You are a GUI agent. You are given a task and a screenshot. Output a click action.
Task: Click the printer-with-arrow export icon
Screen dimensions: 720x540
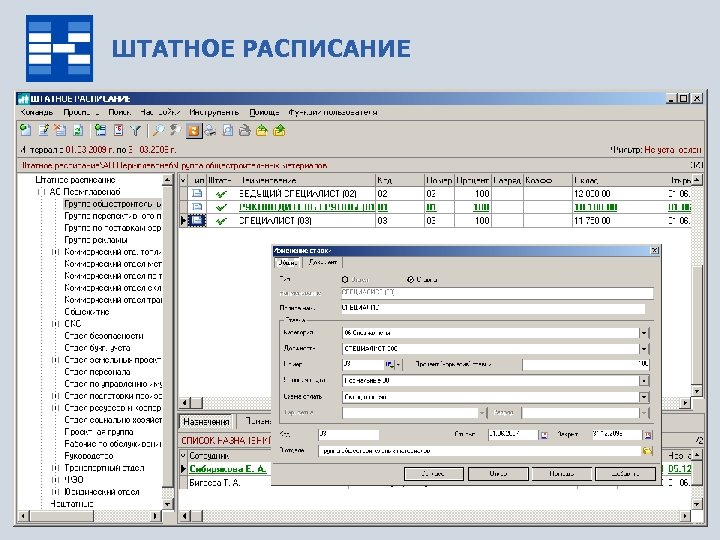coord(245,130)
